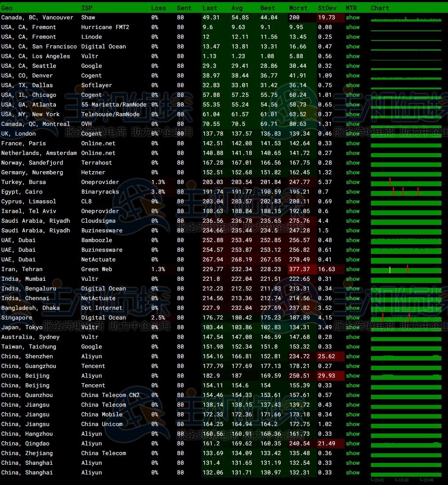Screen dimensions: 448x485
Task: Click latency chart for Turkey, Bursa row
Action: (406, 182)
